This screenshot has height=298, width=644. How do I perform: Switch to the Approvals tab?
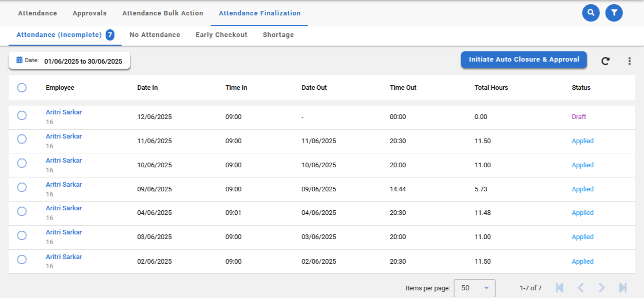coord(89,13)
